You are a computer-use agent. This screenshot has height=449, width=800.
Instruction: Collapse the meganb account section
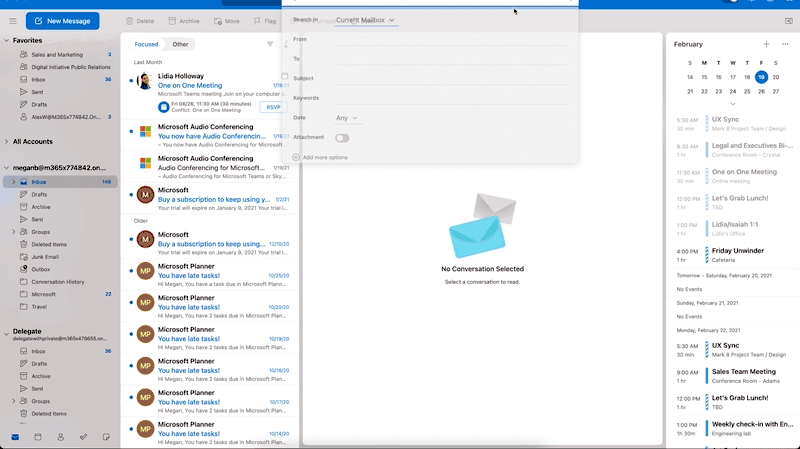click(6, 167)
